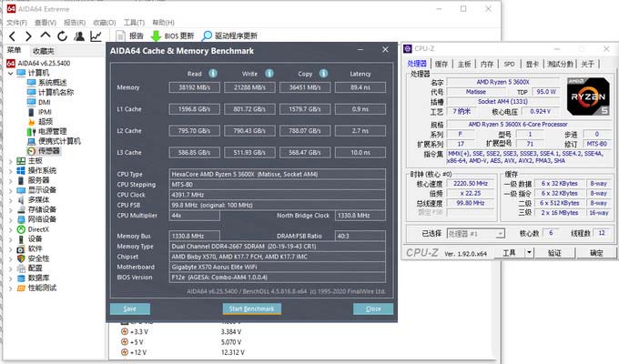
Task: Click the user icon in AIDA64 toolbar
Action: pos(79,36)
